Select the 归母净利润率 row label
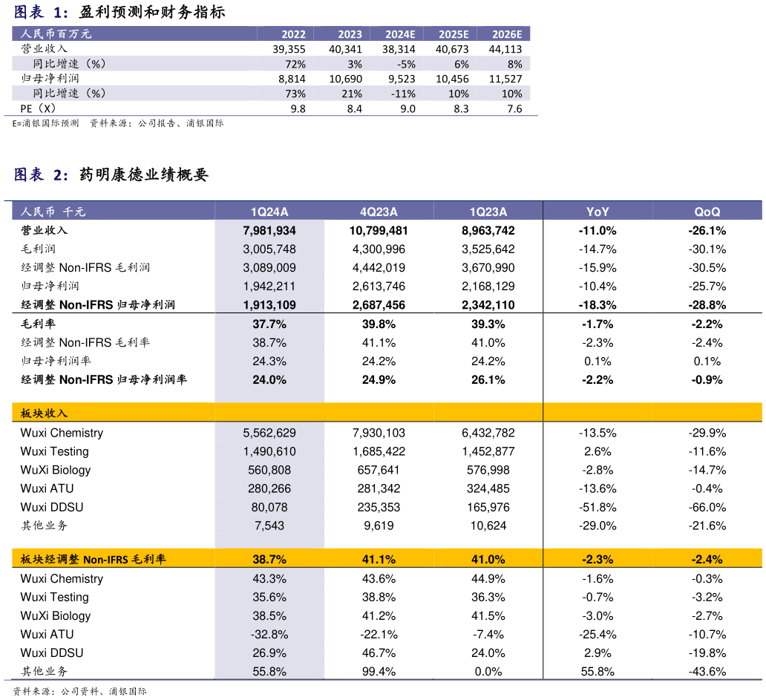Viewport: 766px width, 700px height. (56, 361)
